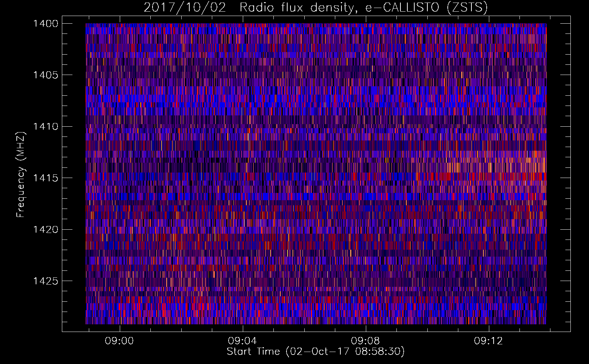Screen dimensions: 589x364
Task: Click the '09:00' time axis label
Action: [119, 341]
